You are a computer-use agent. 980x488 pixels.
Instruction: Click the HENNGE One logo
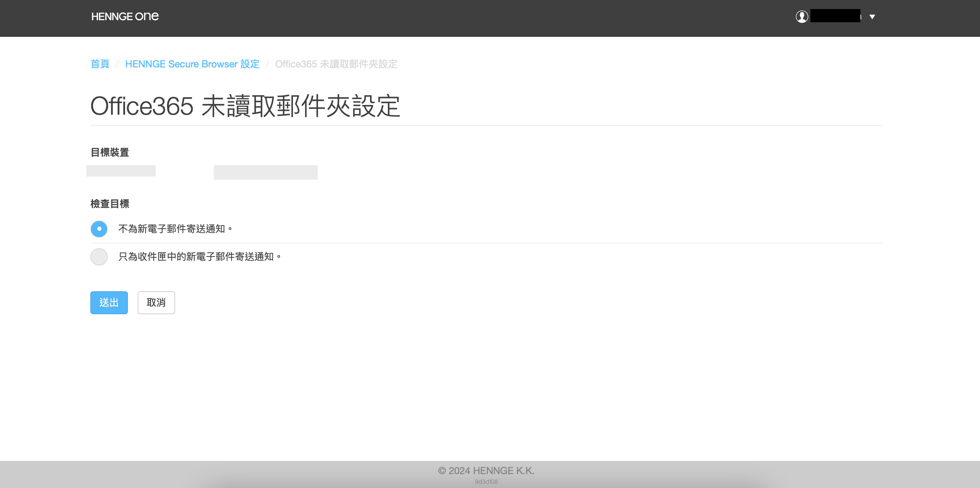pyautogui.click(x=125, y=16)
